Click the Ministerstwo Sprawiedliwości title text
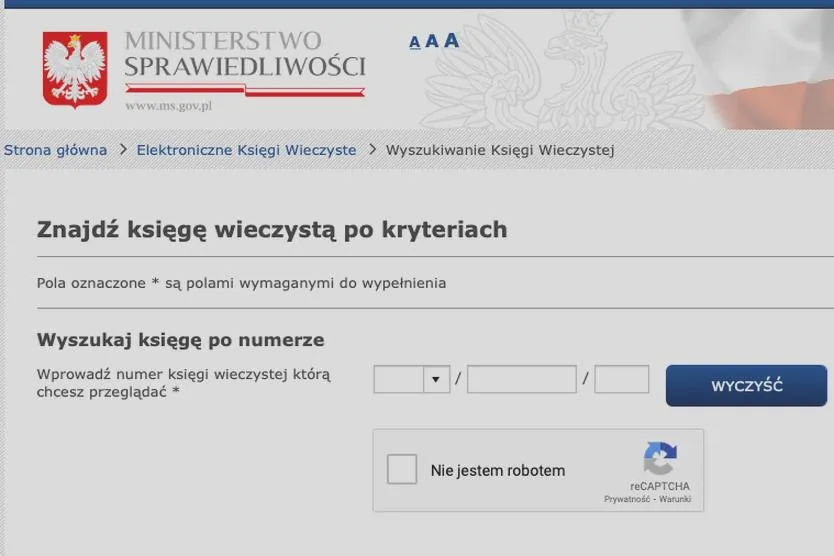The width and height of the screenshot is (834, 556). click(245, 54)
